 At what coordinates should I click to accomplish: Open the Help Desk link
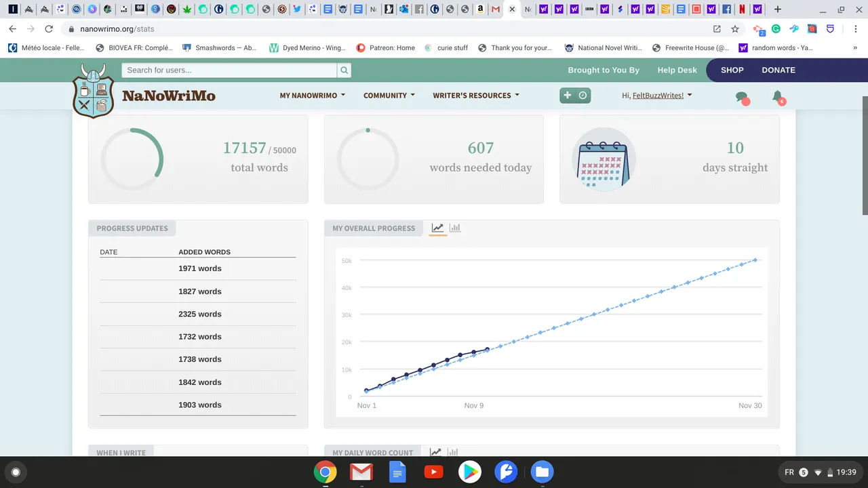[x=677, y=70]
